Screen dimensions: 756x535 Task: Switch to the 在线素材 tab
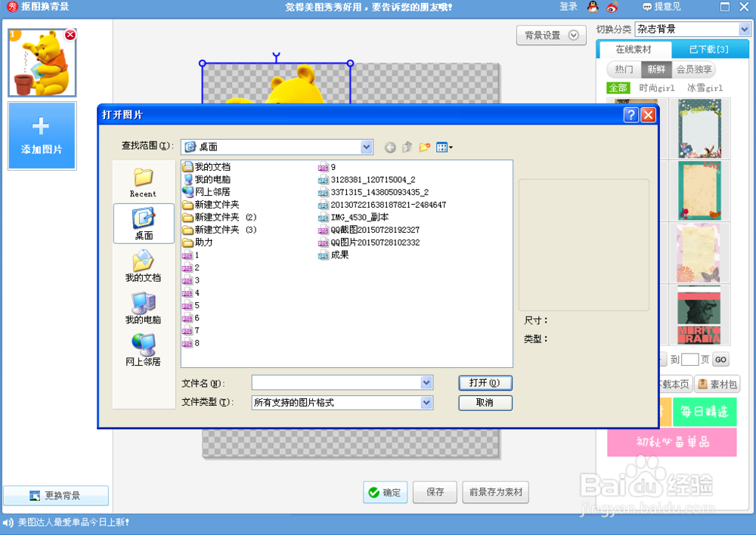pyautogui.click(x=634, y=49)
